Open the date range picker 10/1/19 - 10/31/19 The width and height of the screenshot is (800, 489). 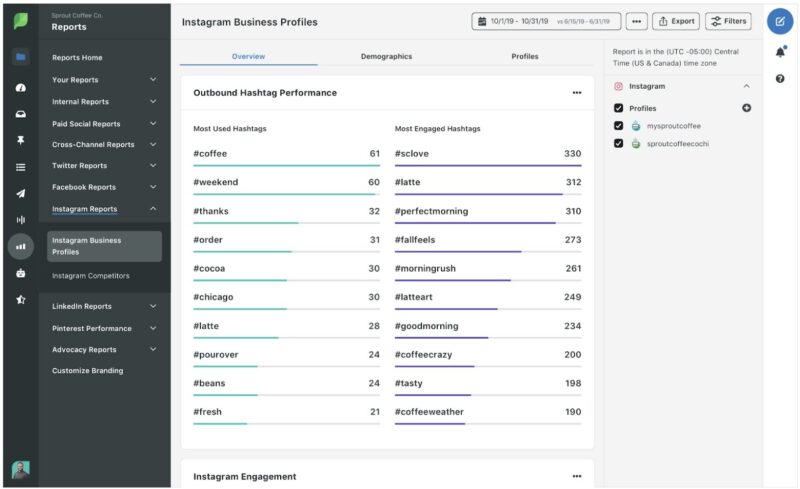[x=546, y=21]
